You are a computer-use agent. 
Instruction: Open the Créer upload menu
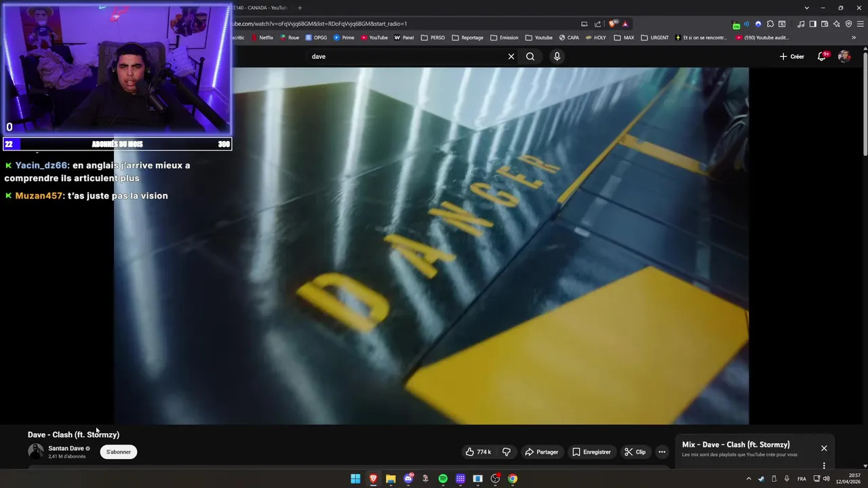791,56
